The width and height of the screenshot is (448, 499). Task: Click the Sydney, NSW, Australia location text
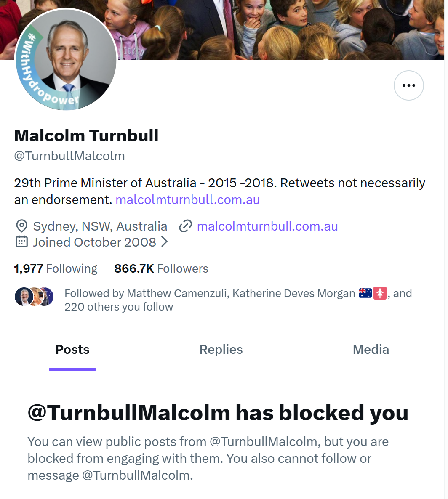click(100, 226)
